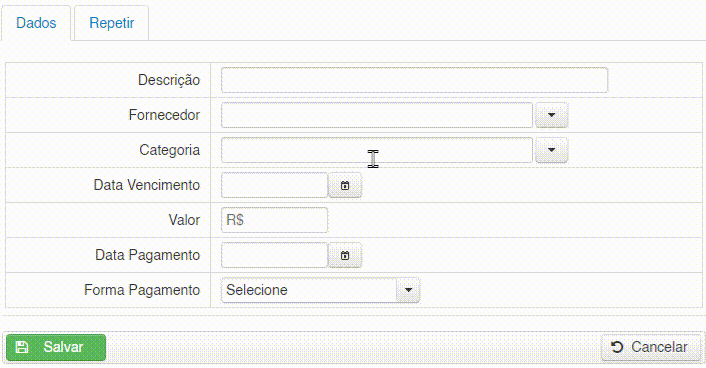706x368 pixels.
Task: Click the Forma Pagamento label text
Action: click(142, 290)
